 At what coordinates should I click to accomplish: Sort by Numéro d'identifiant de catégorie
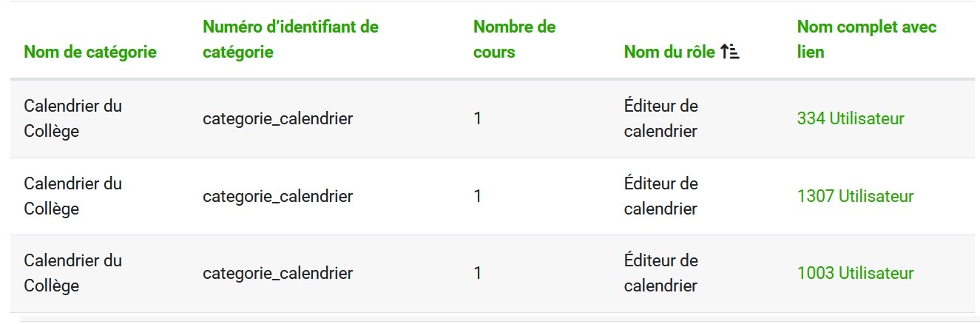(x=290, y=39)
